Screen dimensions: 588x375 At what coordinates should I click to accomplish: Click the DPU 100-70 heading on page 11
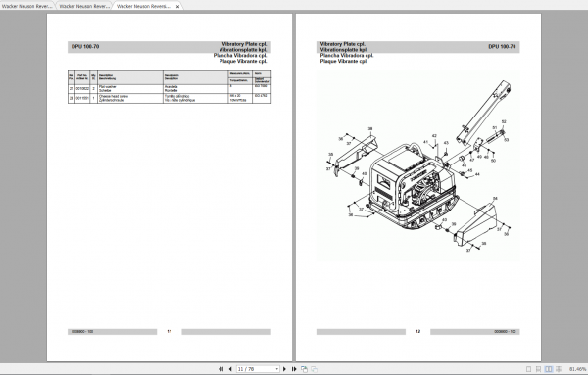click(85, 47)
